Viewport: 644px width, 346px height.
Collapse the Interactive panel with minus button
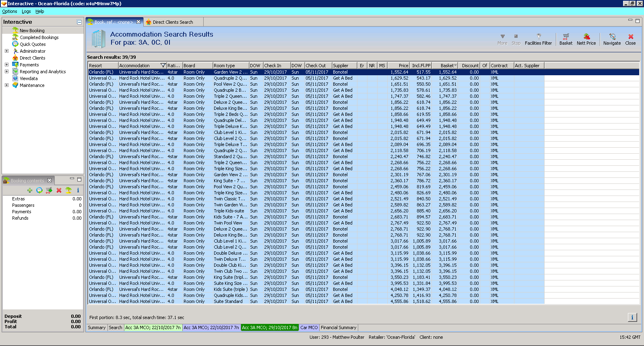79,22
